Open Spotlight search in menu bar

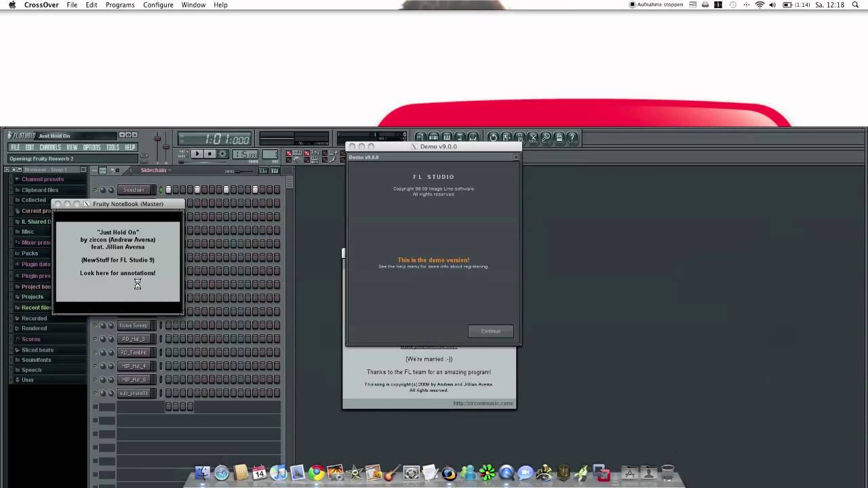coord(855,5)
